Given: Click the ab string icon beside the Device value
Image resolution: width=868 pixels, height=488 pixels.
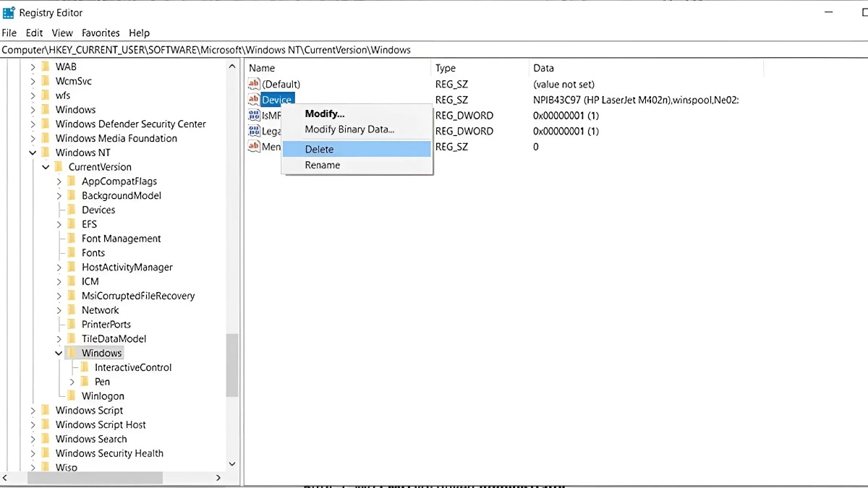Looking at the screenshot, I should 253,99.
